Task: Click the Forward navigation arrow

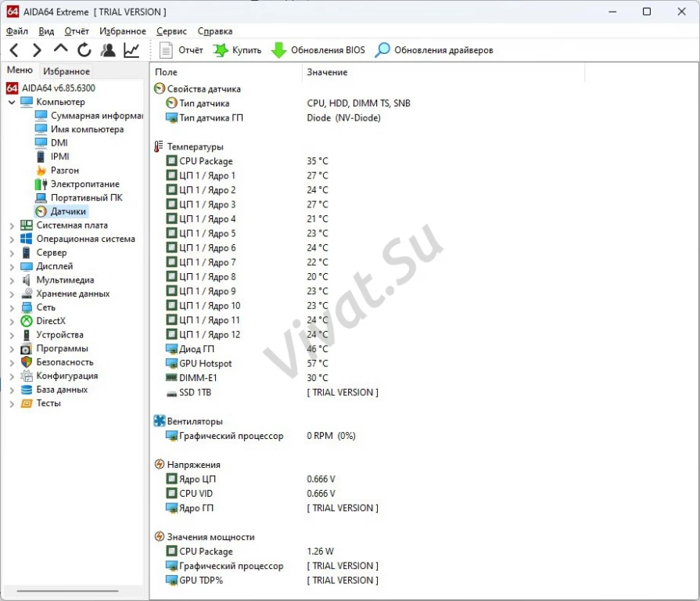Action: [37, 50]
